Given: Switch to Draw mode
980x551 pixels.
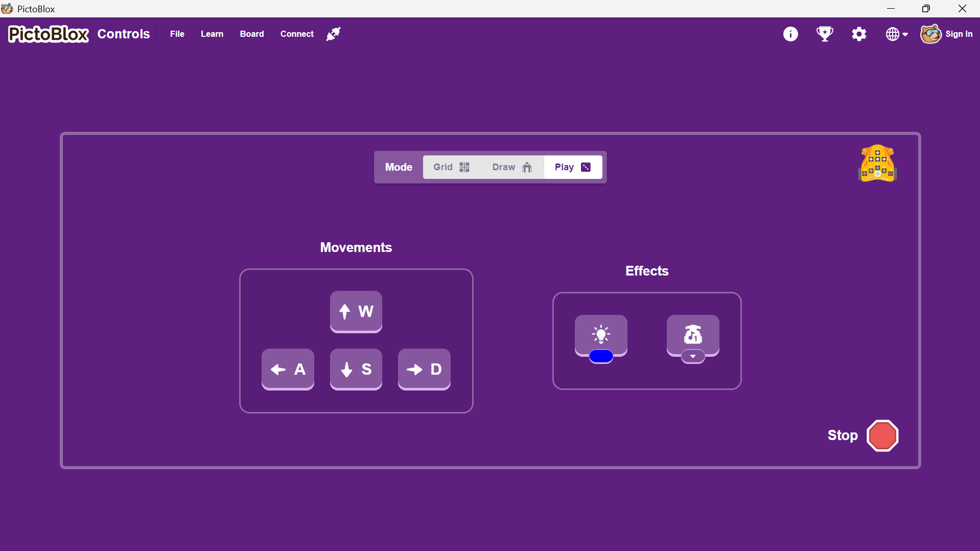Looking at the screenshot, I should (x=512, y=167).
